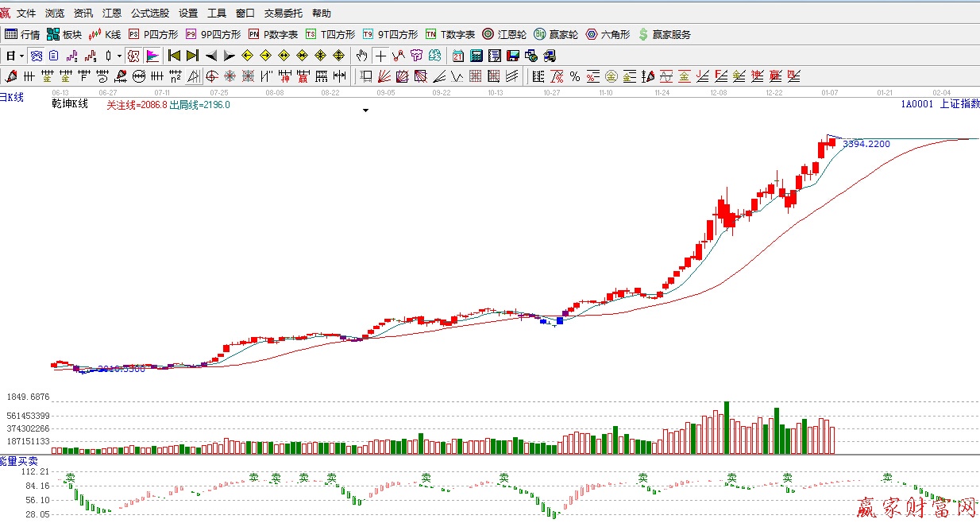Viewport: 980px width, 527px height.
Task: Toggle the crosshair cursor mode
Action: tap(380, 56)
